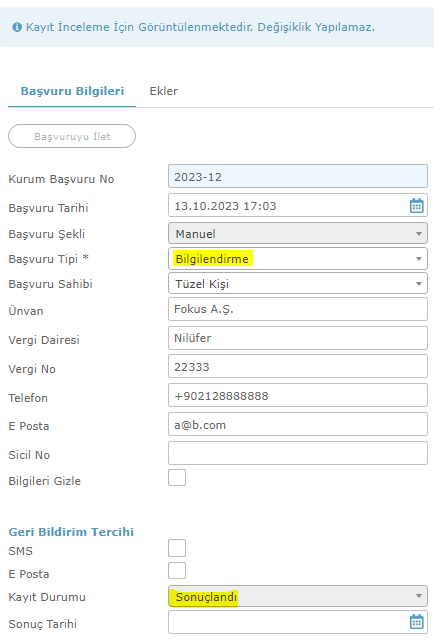Viewport: 434px width, 641px height.
Task: Click the Başvuruyu İlet button
Action: tap(72, 136)
